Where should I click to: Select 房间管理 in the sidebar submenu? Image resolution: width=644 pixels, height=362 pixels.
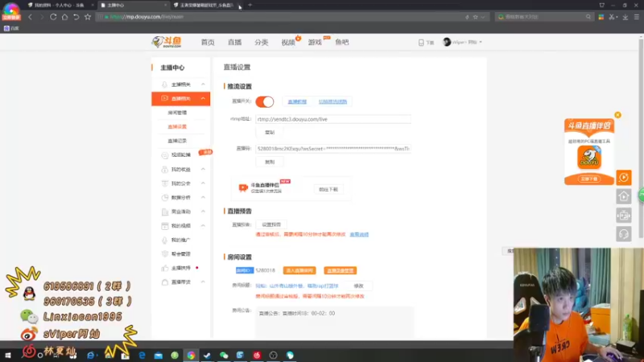[x=177, y=113]
